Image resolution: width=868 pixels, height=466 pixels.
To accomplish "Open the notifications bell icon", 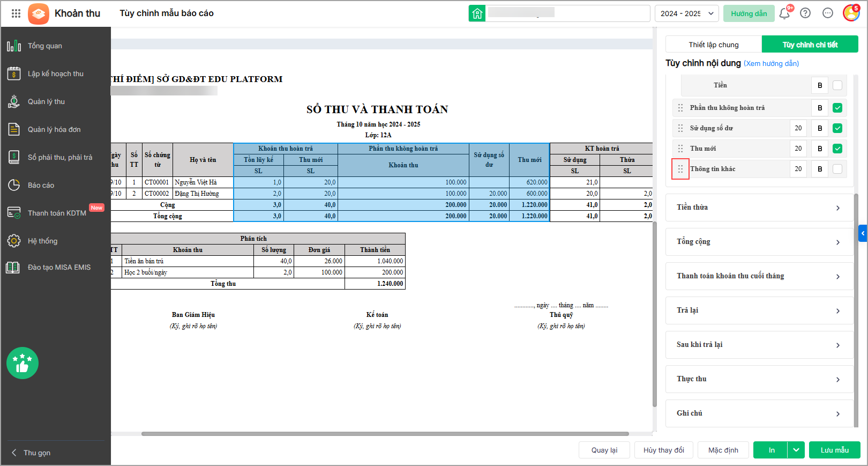I will click(784, 13).
